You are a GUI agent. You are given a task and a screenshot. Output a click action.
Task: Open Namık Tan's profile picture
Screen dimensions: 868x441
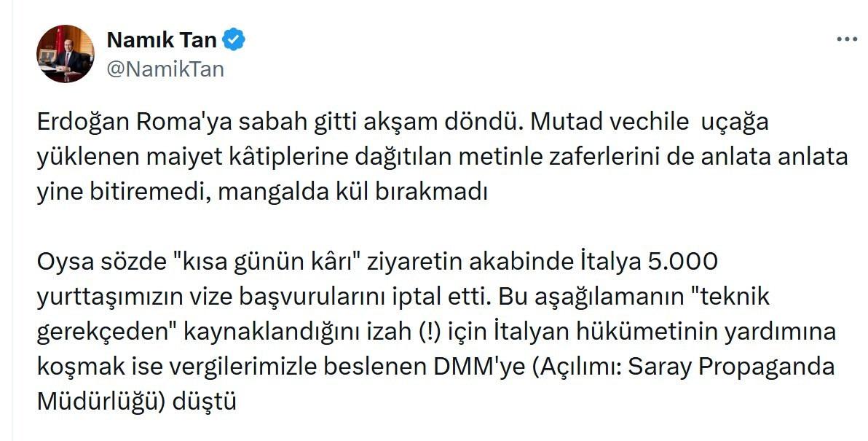(66, 54)
